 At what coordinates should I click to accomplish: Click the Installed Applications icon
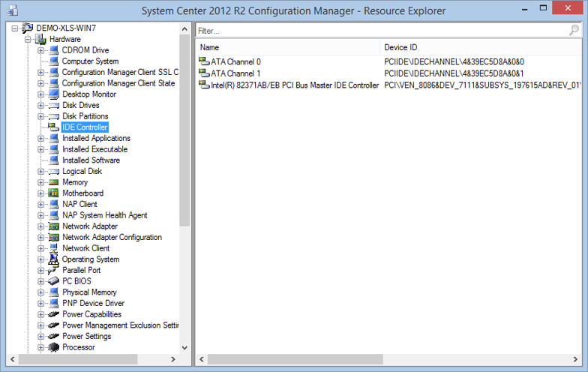(54, 138)
